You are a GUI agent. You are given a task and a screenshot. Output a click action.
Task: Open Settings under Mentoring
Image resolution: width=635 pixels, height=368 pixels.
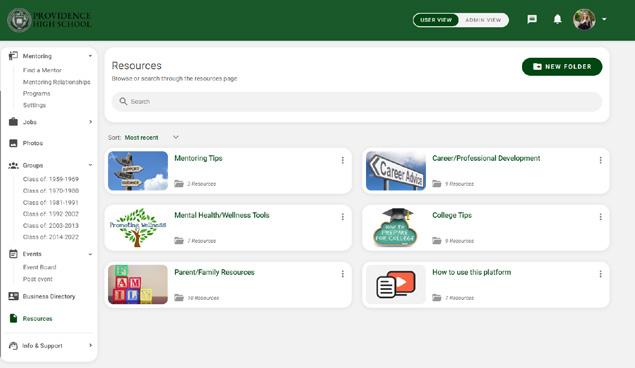[34, 105]
